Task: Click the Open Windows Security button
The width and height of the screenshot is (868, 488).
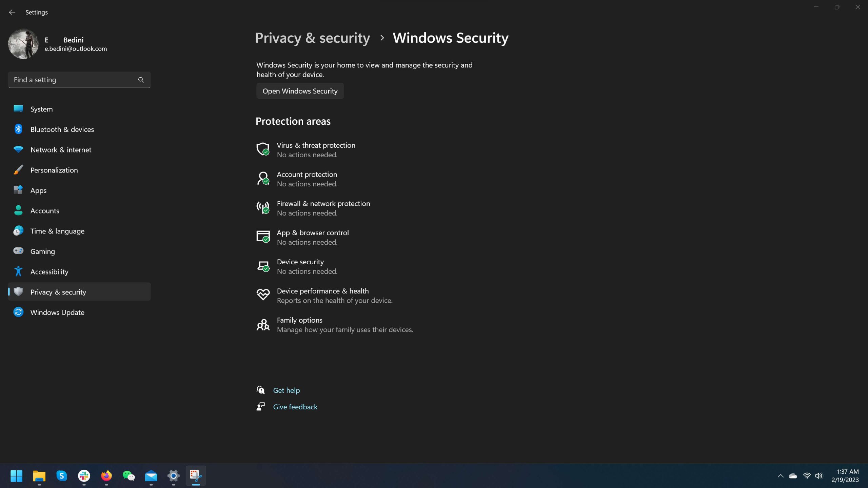Action: pos(300,91)
